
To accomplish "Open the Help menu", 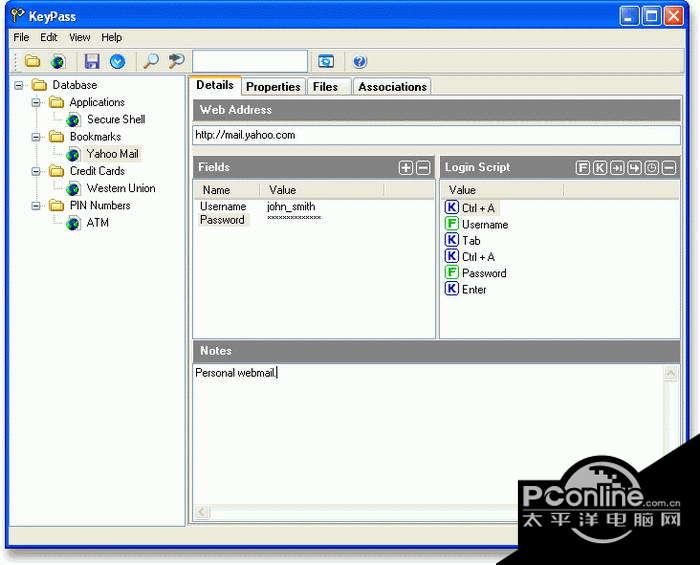I will pos(112,37).
